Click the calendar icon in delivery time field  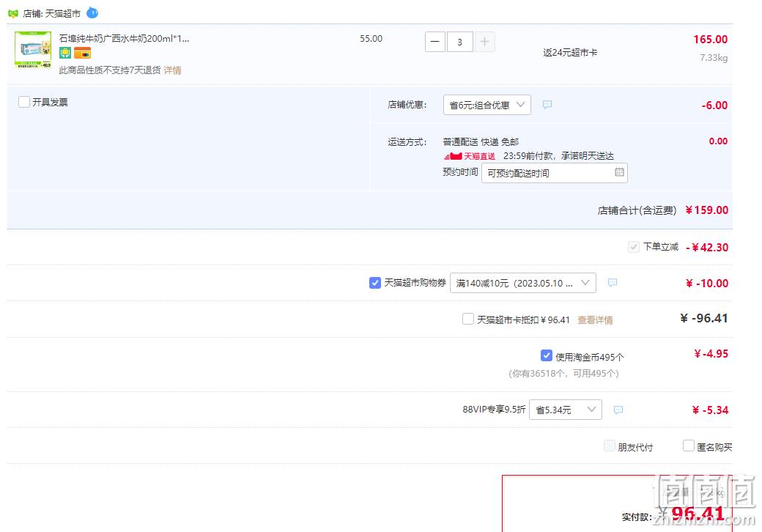click(619, 172)
